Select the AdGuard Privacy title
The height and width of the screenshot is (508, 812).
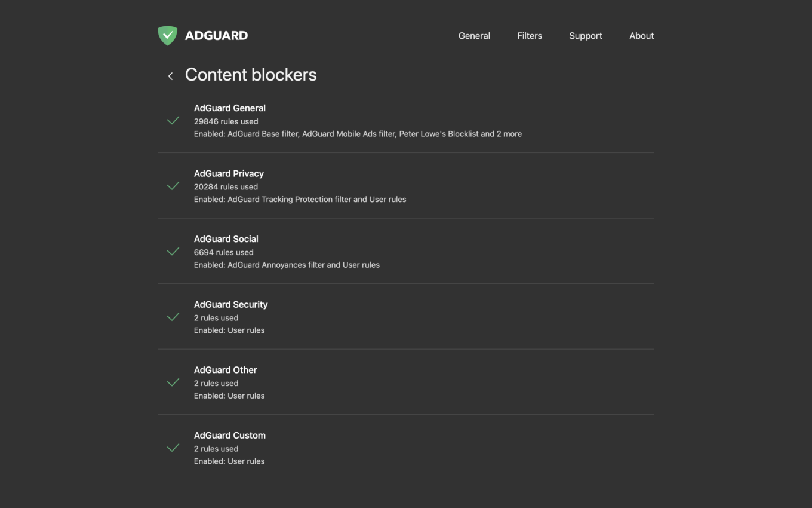pos(229,173)
